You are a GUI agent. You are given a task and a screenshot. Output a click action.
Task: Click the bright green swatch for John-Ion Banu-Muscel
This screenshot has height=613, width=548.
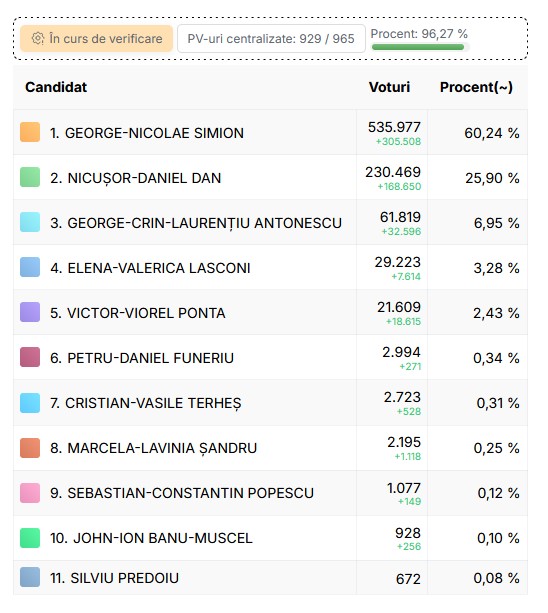pos(30,538)
